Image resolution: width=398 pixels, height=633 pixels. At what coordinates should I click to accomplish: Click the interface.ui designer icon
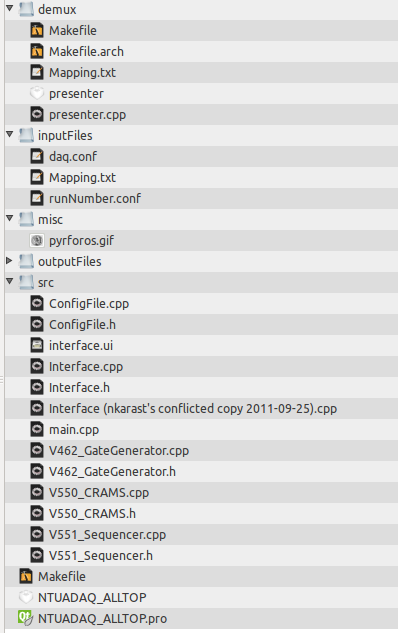click(x=37, y=345)
